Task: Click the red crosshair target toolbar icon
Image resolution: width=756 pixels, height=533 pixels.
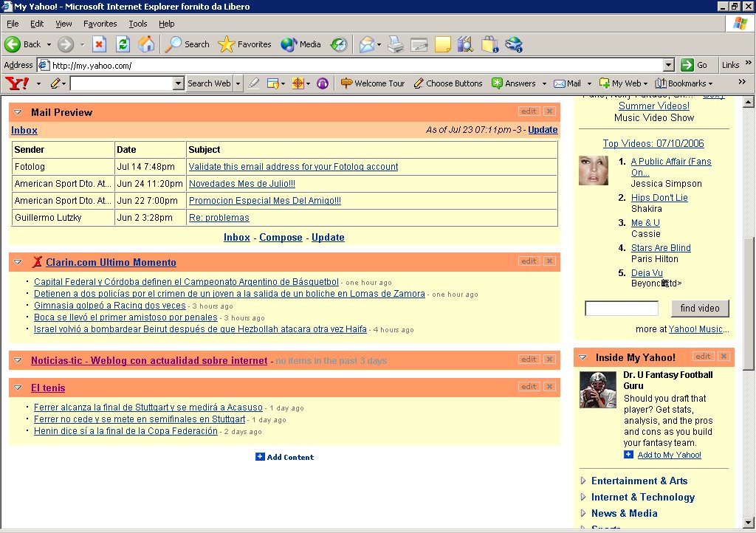Action: [298, 83]
